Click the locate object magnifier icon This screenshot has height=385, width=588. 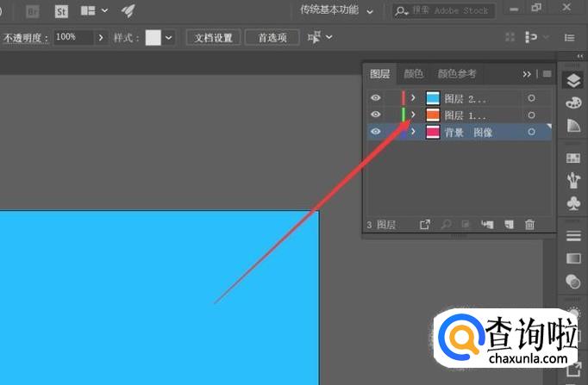(x=446, y=224)
